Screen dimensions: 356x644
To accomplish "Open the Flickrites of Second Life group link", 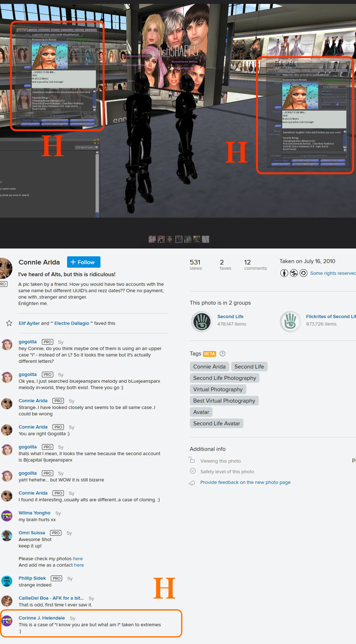I will [331, 316].
